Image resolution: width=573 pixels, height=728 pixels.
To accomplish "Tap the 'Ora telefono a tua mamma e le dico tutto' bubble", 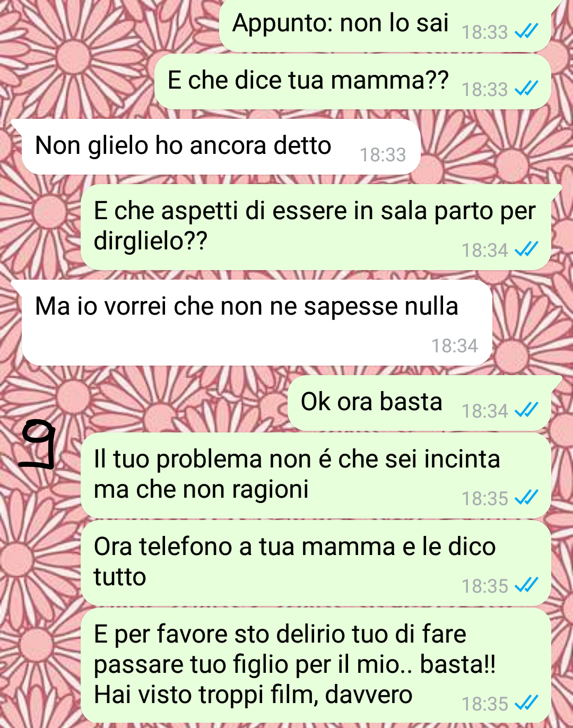I will pyautogui.click(x=316, y=563).
